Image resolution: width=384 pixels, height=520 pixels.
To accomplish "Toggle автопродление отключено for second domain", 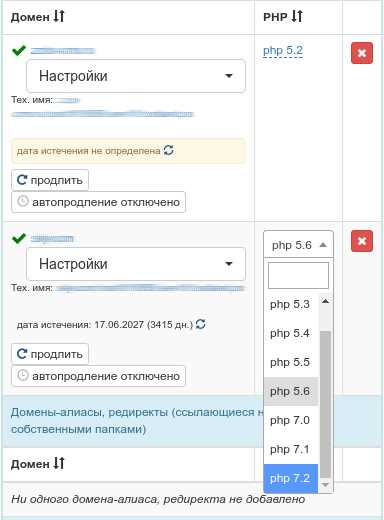I will point(98,376).
